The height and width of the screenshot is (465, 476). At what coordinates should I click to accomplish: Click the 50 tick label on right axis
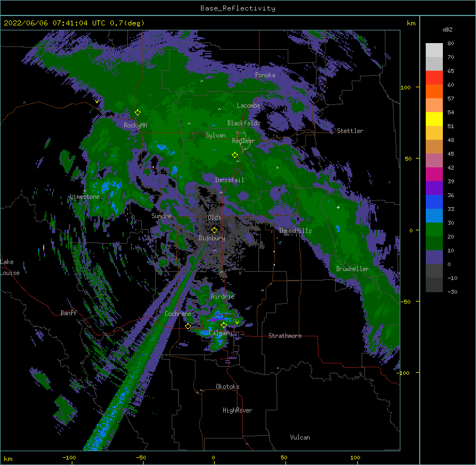(x=408, y=158)
